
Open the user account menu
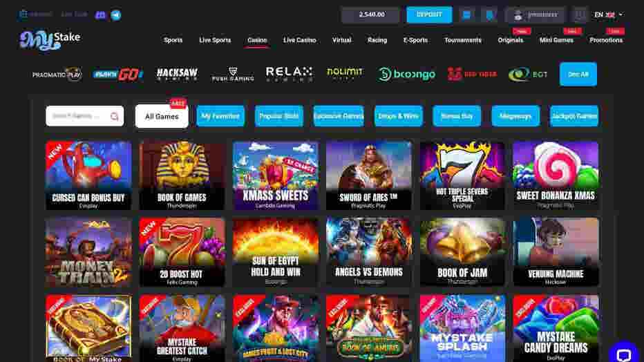(x=536, y=15)
